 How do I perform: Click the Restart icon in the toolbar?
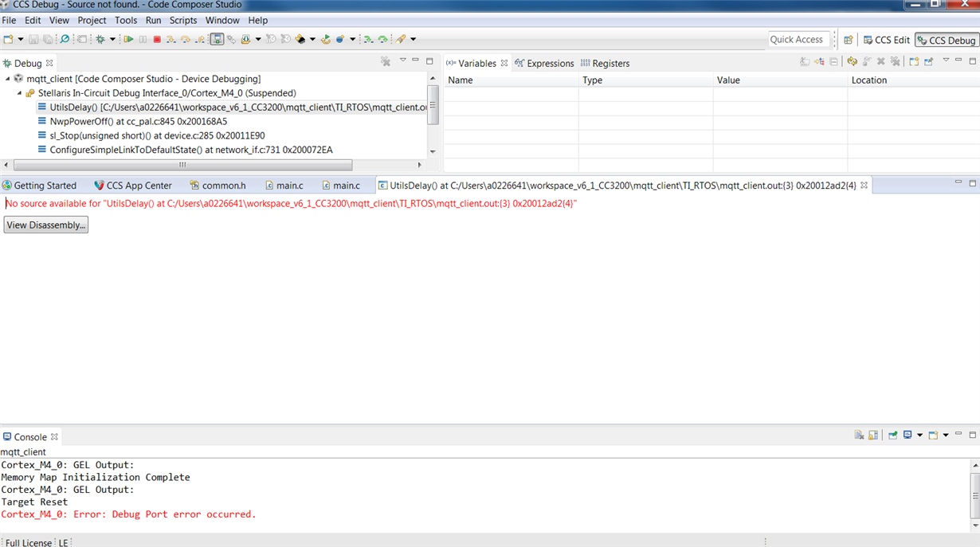pyautogui.click(x=326, y=39)
